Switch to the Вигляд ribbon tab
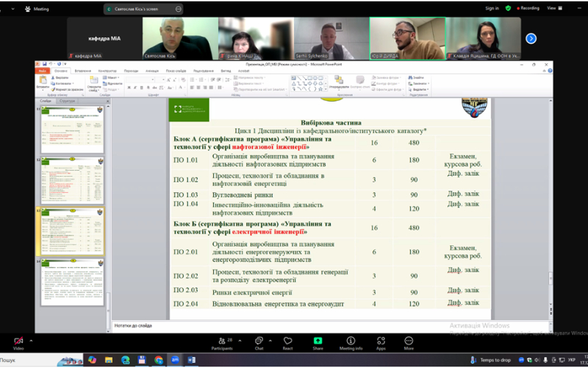This screenshot has width=588, height=368. coord(226,71)
